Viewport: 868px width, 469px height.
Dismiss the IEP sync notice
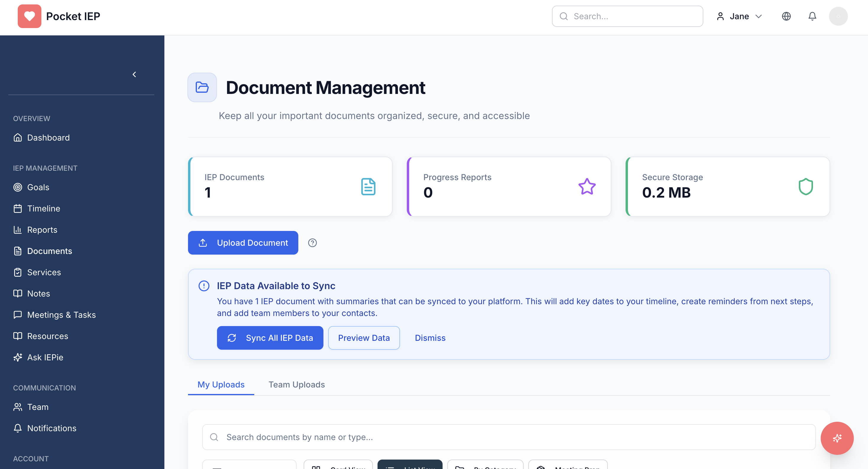coord(430,338)
